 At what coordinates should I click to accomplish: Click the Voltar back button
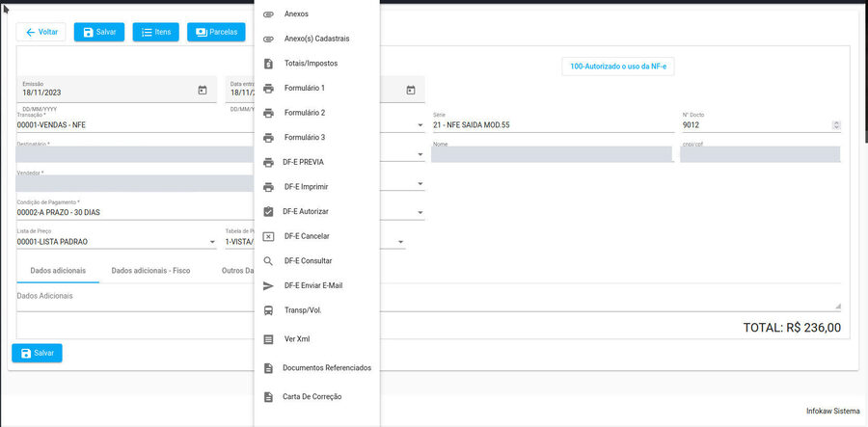[41, 32]
